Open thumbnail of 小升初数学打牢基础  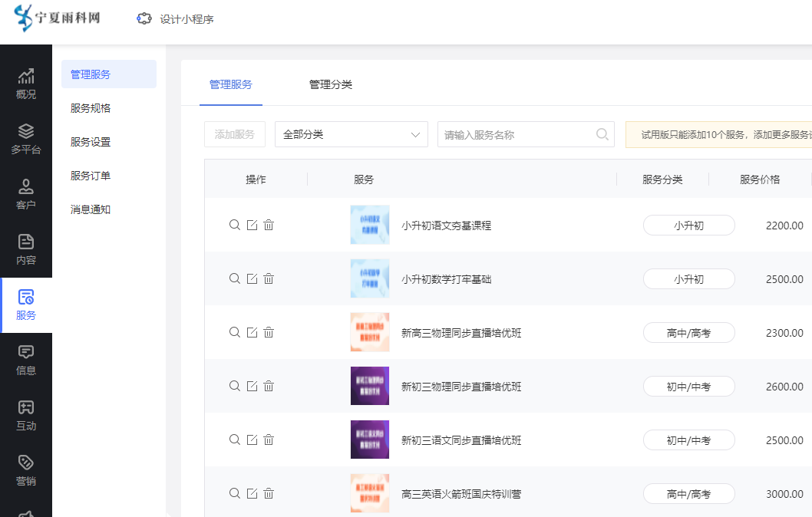coord(370,278)
